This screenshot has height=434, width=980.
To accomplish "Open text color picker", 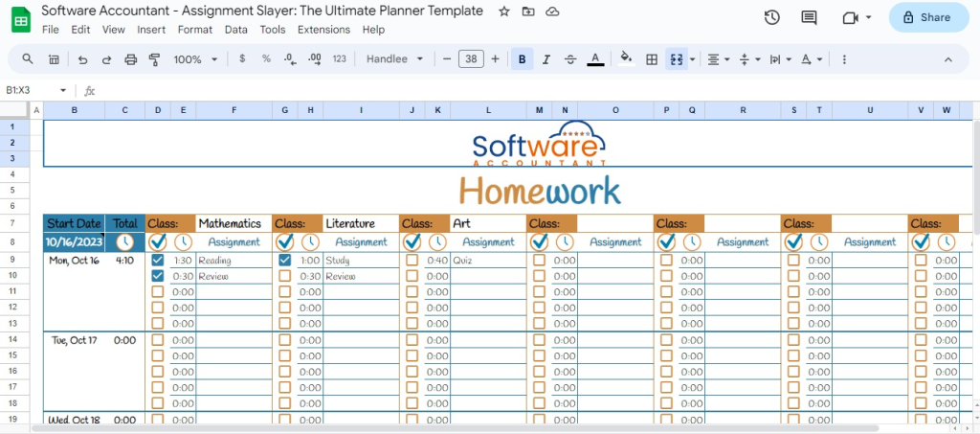I will (x=595, y=59).
